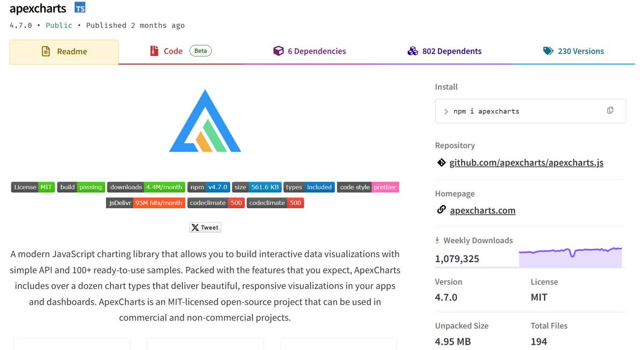Click the Dependents cubes icon
Viewport: 644px width, 350px height.
pyautogui.click(x=412, y=51)
